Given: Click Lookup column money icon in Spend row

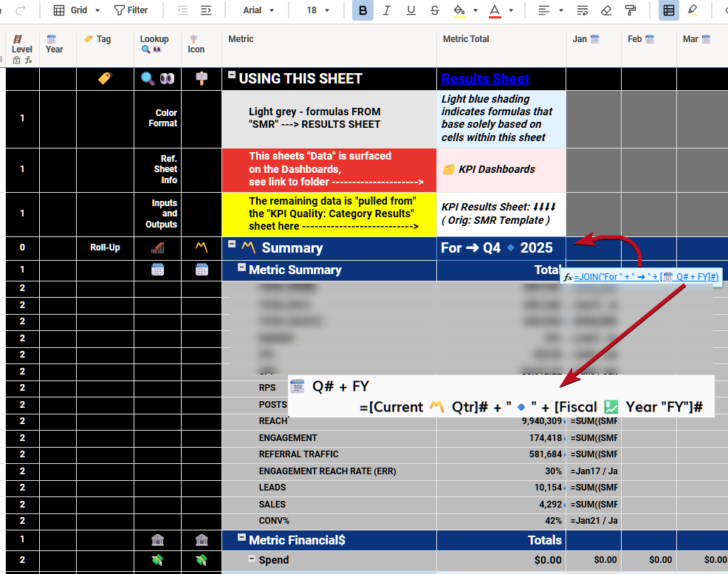Looking at the screenshot, I should 157,560.
